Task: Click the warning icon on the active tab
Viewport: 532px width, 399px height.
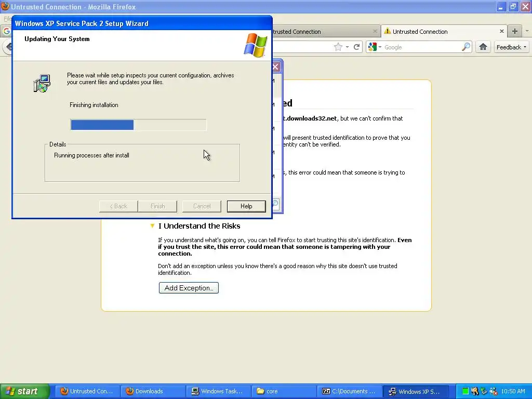Action: pyautogui.click(x=387, y=31)
